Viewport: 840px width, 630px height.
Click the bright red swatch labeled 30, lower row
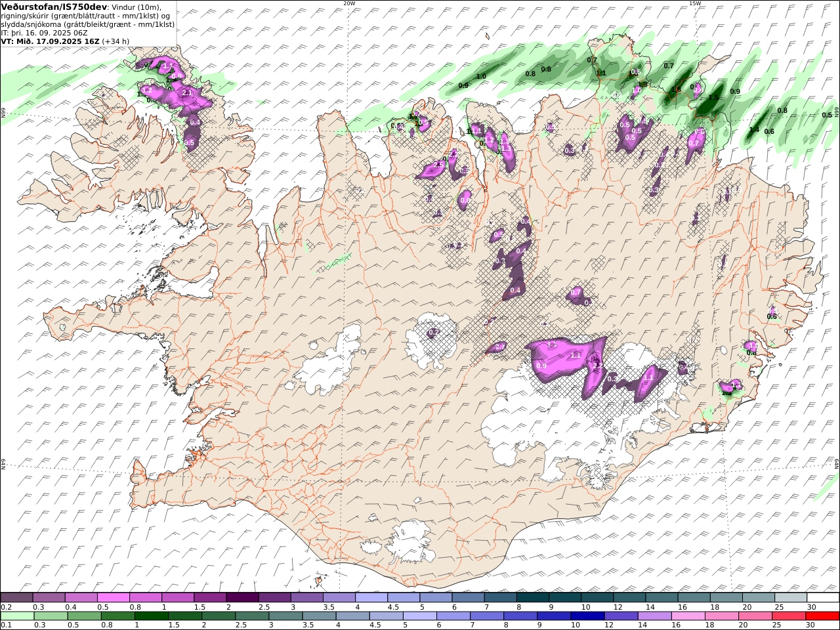tap(822, 616)
